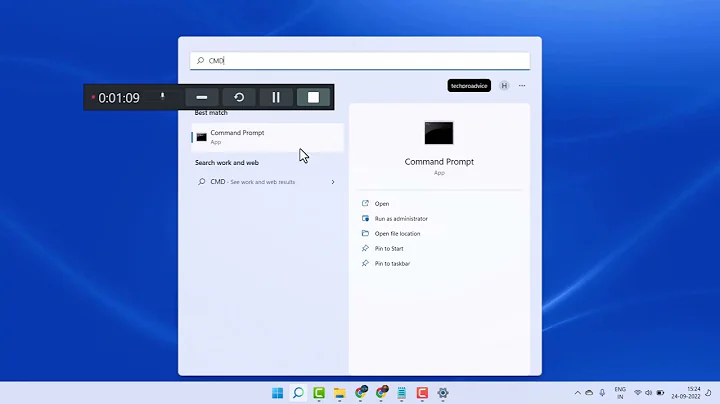Minimize the recorder toolbar with dash button
Image resolution: width=720 pixels, height=404 pixels.
point(202,97)
